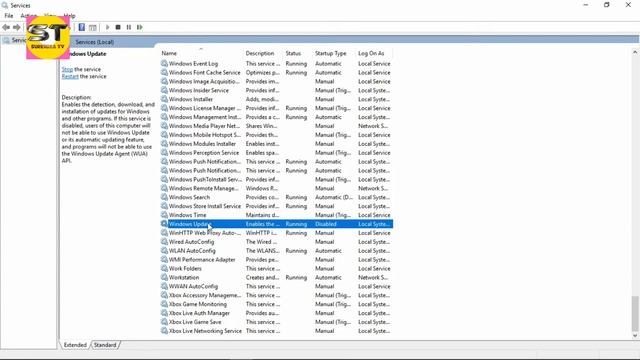Select the WinHTTP Web Proxy Auto-... row
This screenshot has width=640, height=360.
click(276, 233)
